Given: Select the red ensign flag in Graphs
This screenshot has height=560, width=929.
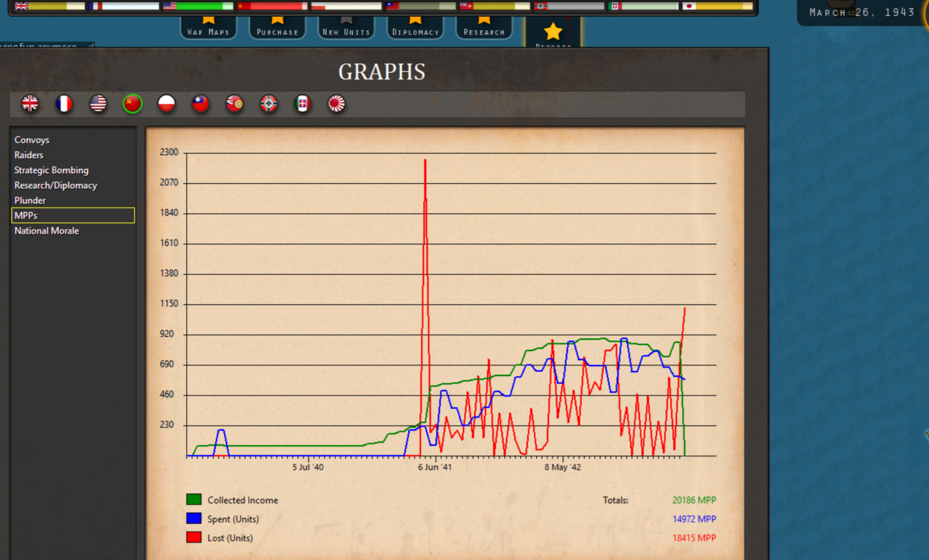Looking at the screenshot, I should [234, 104].
